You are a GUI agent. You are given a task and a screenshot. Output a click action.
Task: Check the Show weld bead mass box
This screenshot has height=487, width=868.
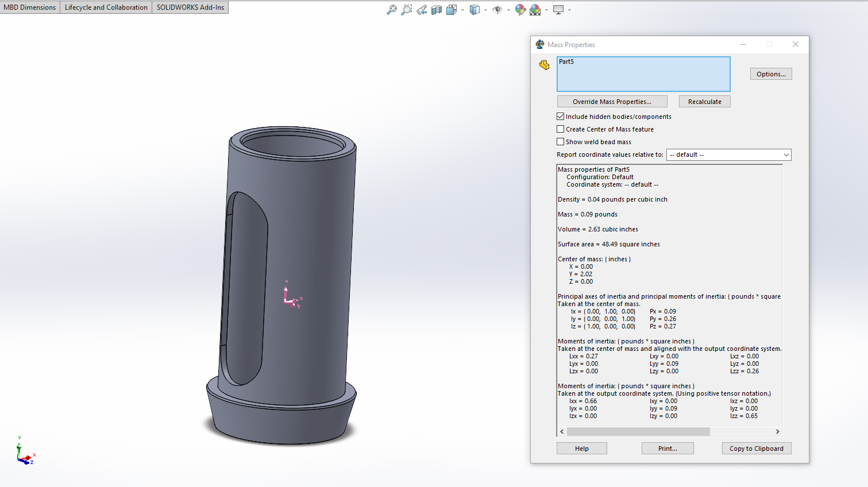(x=561, y=142)
